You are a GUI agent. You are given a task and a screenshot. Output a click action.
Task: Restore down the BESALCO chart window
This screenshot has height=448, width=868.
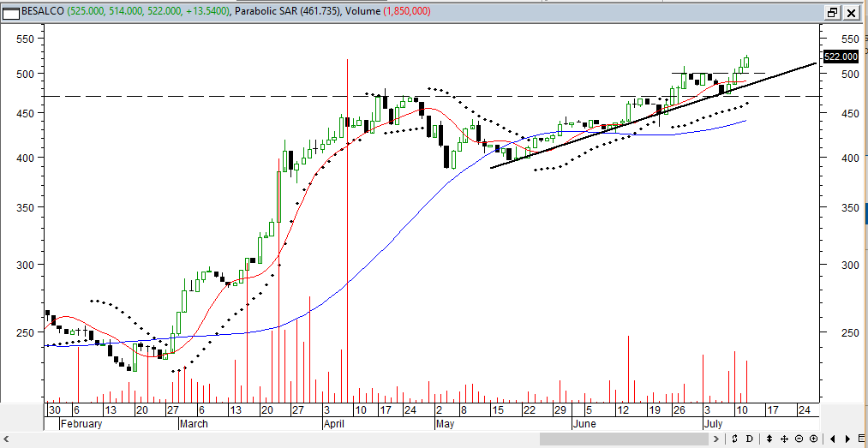point(832,12)
